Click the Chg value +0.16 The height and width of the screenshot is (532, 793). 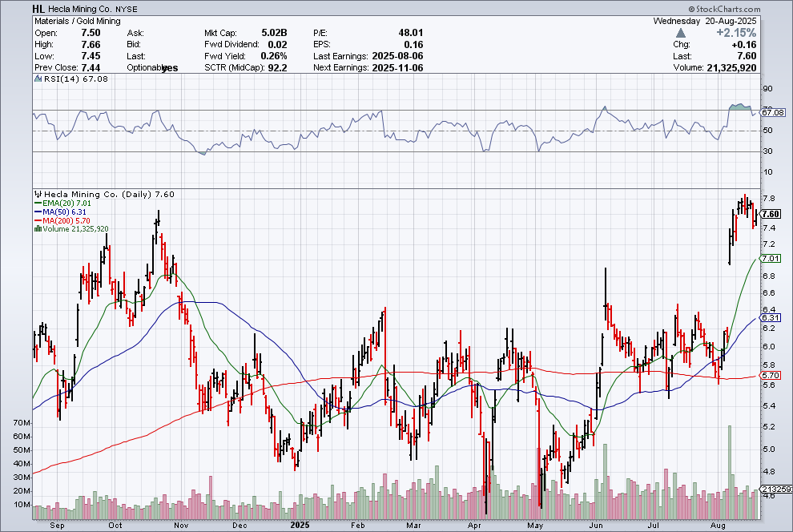[744, 45]
